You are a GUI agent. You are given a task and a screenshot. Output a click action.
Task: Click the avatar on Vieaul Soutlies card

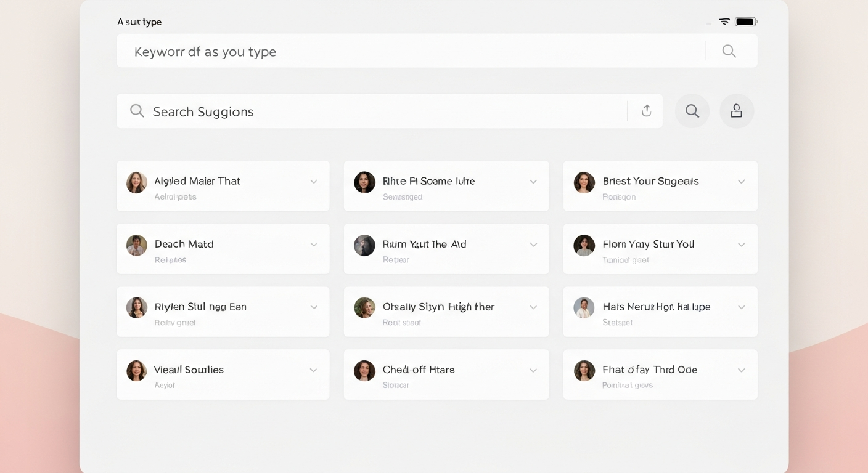click(x=137, y=371)
